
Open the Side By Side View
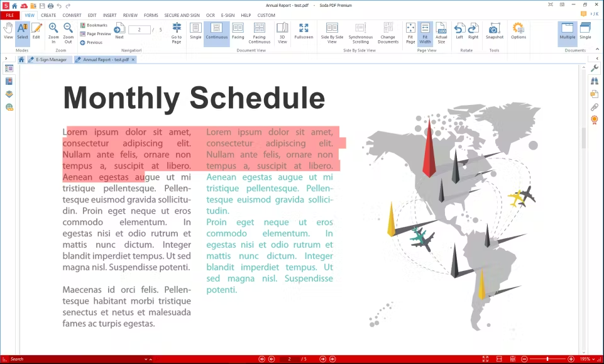(332, 31)
